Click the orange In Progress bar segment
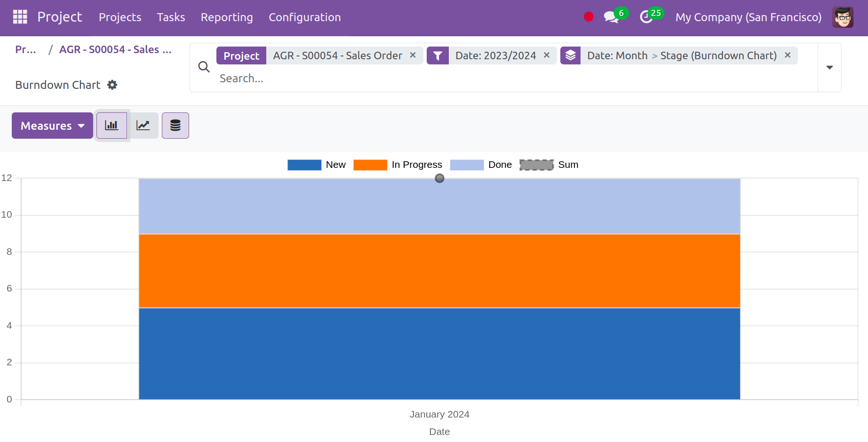This screenshot has height=442, width=868. (x=439, y=271)
